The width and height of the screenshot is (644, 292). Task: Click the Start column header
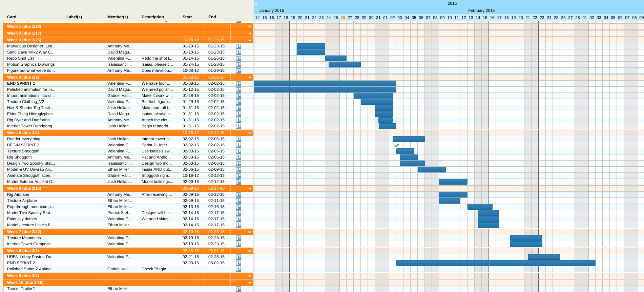point(187,17)
